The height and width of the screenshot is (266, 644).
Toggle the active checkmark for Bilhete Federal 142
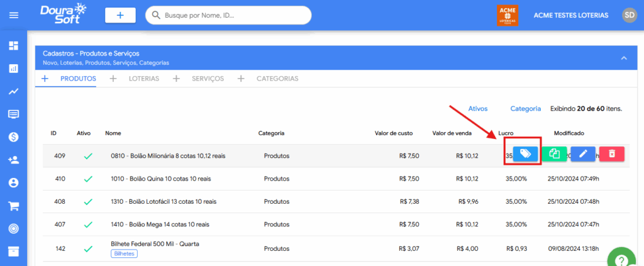pyautogui.click(x=87, y=248)
